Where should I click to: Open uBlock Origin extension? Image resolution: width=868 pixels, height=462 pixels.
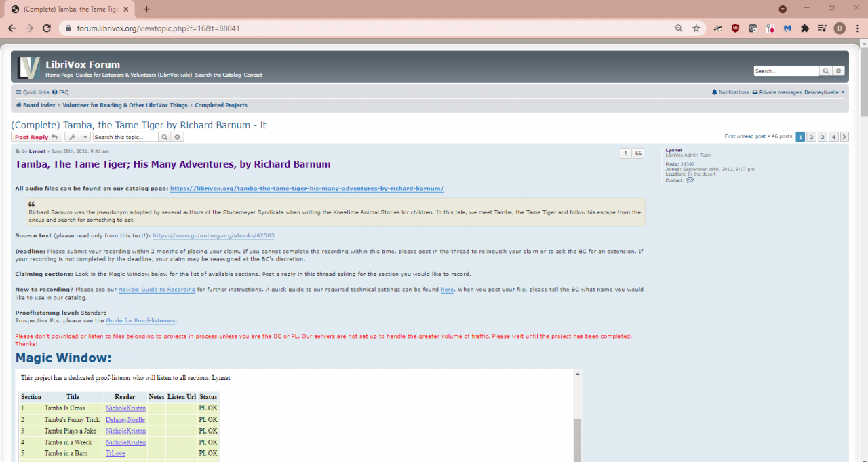(735, 28)
